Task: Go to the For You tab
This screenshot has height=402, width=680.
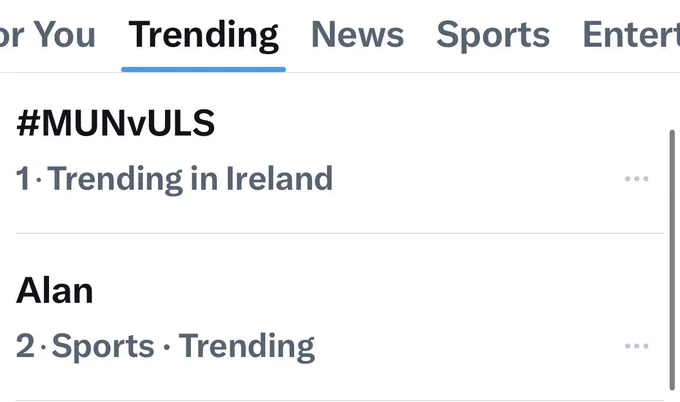Action: pyautogui.click(x=47, y=35)
